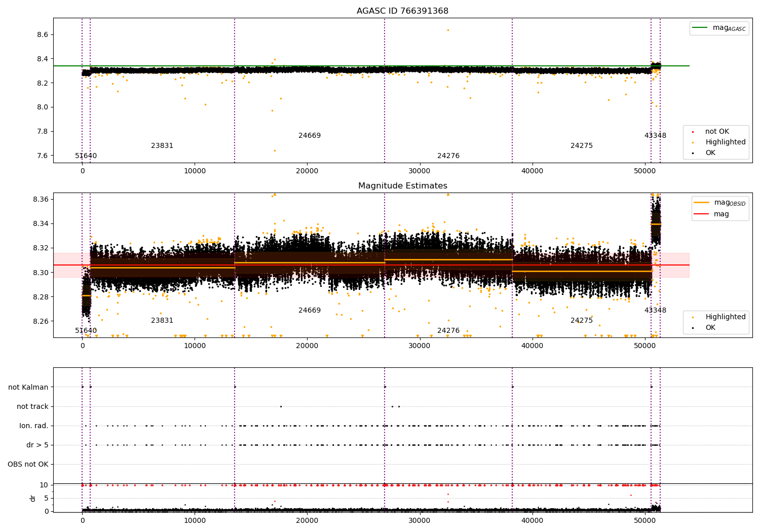Select the 'not OK' legend entry in the top plot
Viewport: 760px width, 532px height.
tap(717, 132)
